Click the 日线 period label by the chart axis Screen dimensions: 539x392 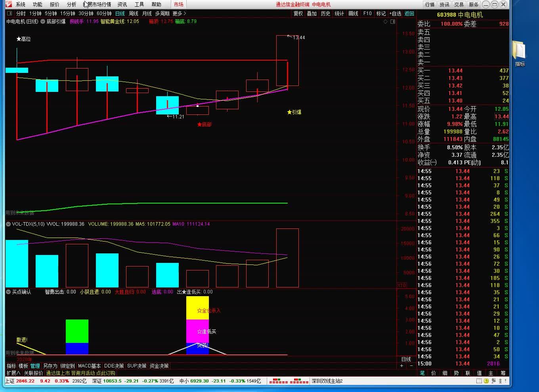tap(406, 359)
